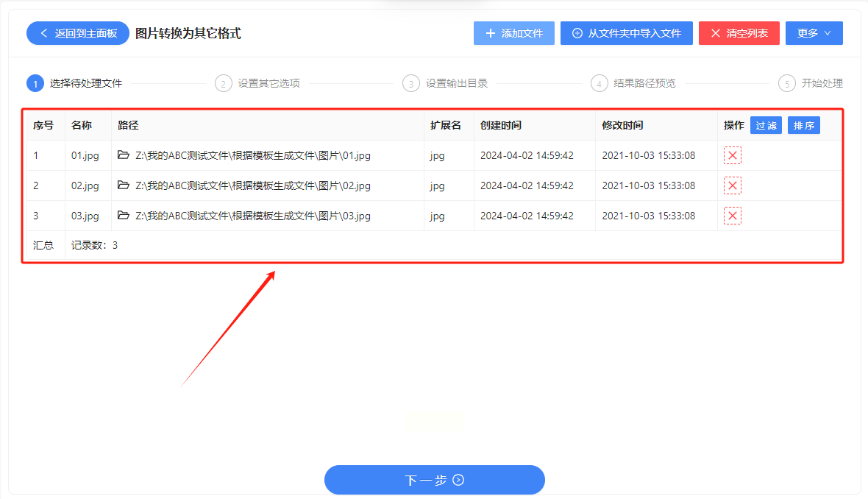Open folder icon for 02.jpg path

coord(124,185)
